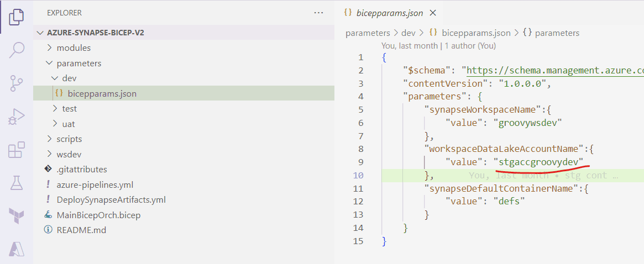644x264 pixels.
Task: Open the Source Control view icon
Action: pyautogui.click(x=17, y=83)
